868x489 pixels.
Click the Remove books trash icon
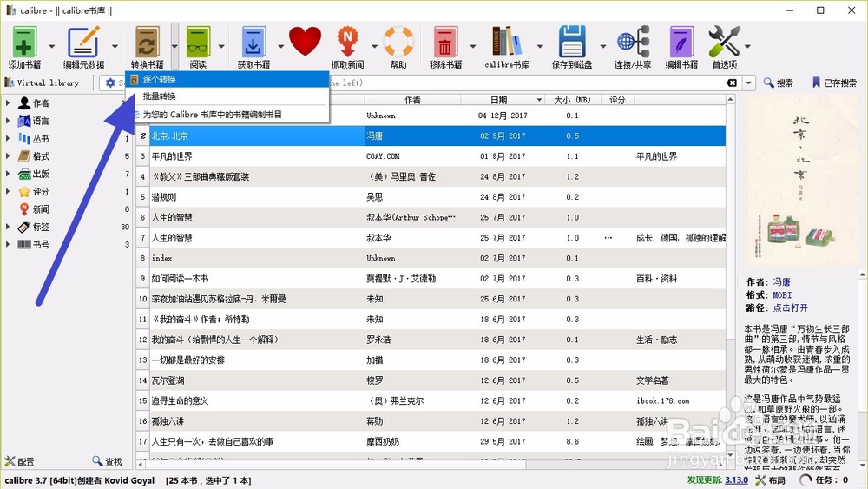pos(445,42)
